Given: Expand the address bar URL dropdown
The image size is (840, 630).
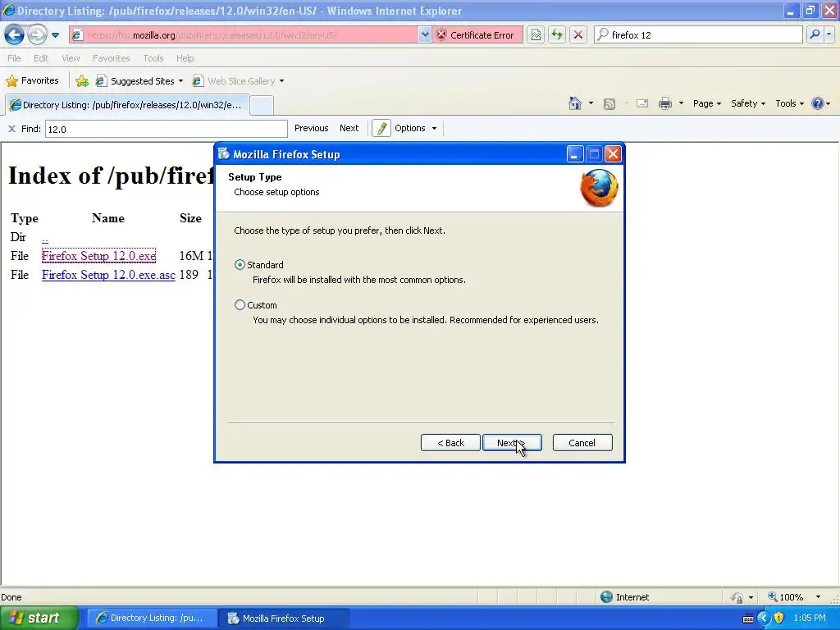Looking at the screenshot, I should 425,35.
